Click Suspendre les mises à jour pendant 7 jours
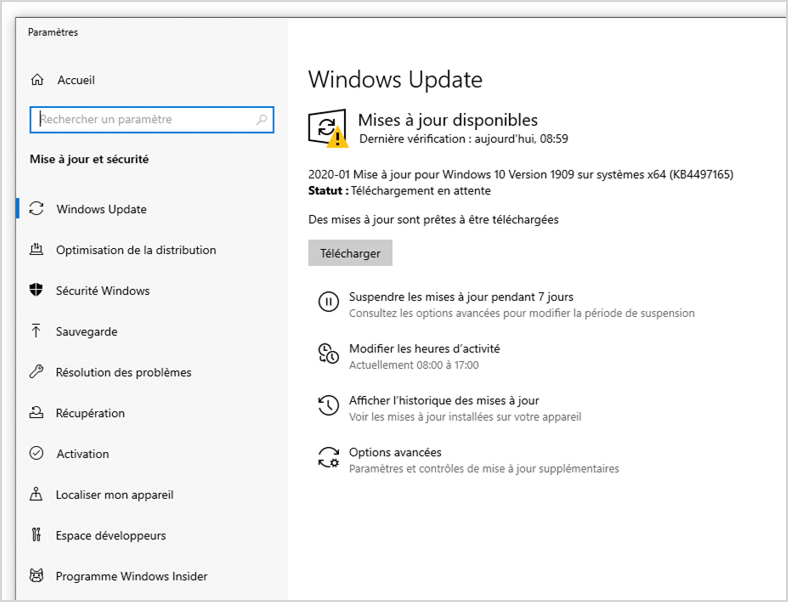788x602 pixels. pyautogui.click(x=461, y=297)
